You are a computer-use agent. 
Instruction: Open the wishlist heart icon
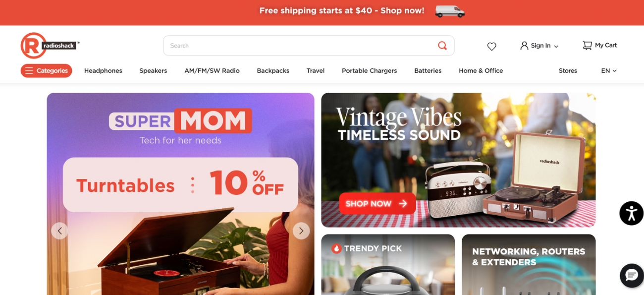pos(491,46)
